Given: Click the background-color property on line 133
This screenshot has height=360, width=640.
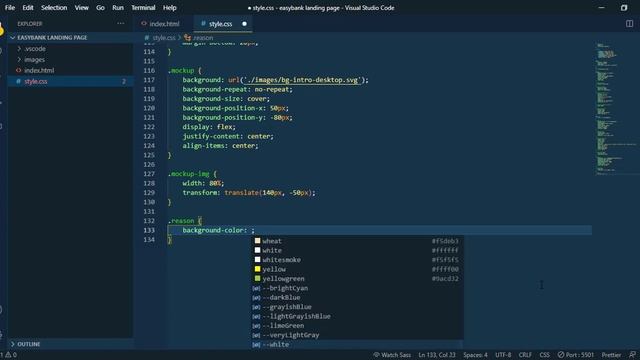Looking at the screenshot, I should (214, 230).
